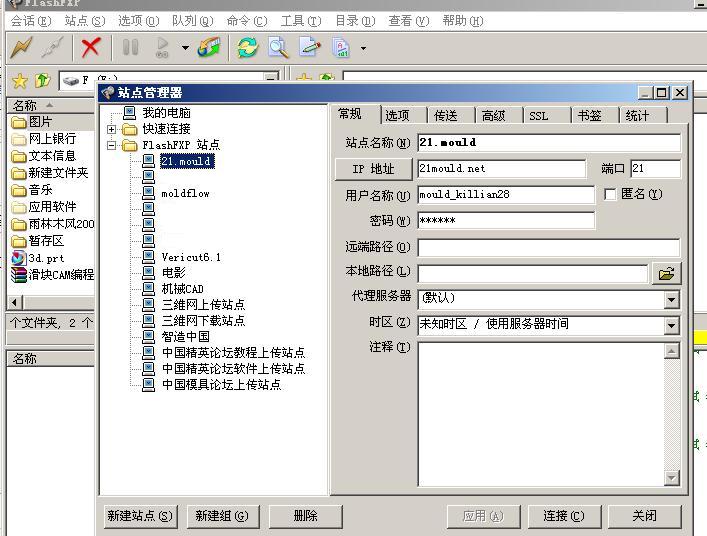Click the IP 地址 button

coord(373,169)
